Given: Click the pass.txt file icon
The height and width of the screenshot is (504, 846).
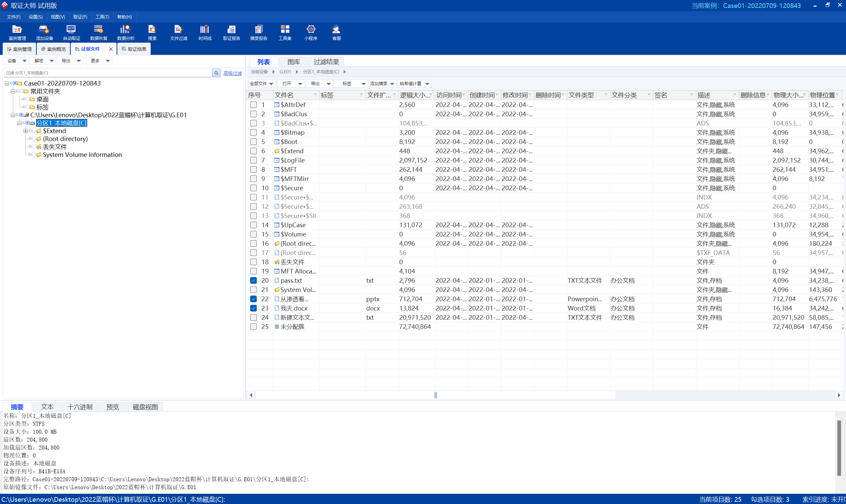Looking at the screenshot, I should 277,280.
